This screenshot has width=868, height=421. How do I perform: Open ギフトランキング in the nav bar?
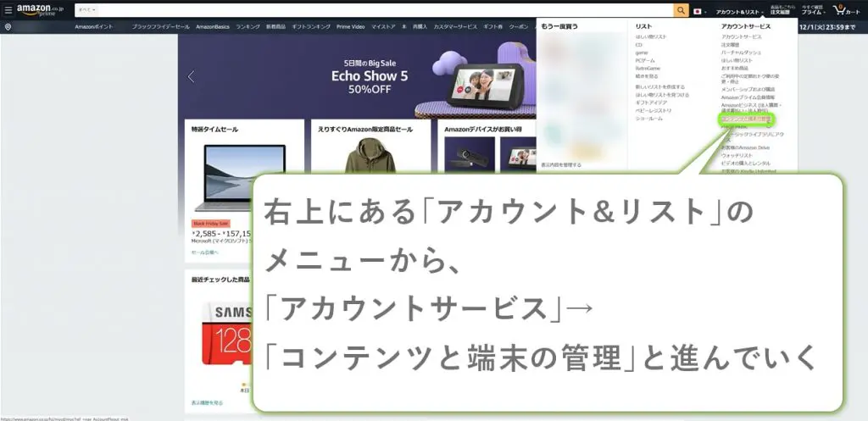pyautogui.click(x=310, y=26)
